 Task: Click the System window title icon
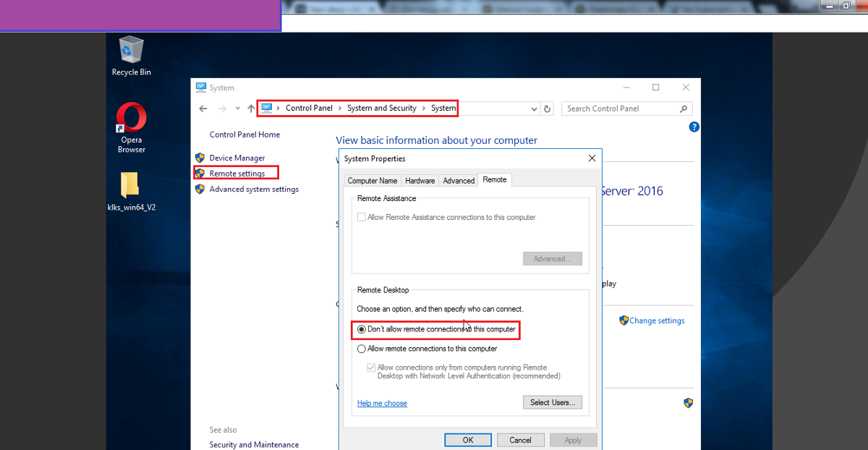200,88
